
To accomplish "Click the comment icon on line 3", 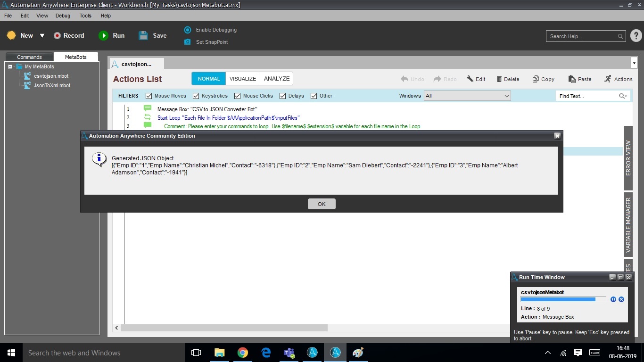I will (148, 125).
